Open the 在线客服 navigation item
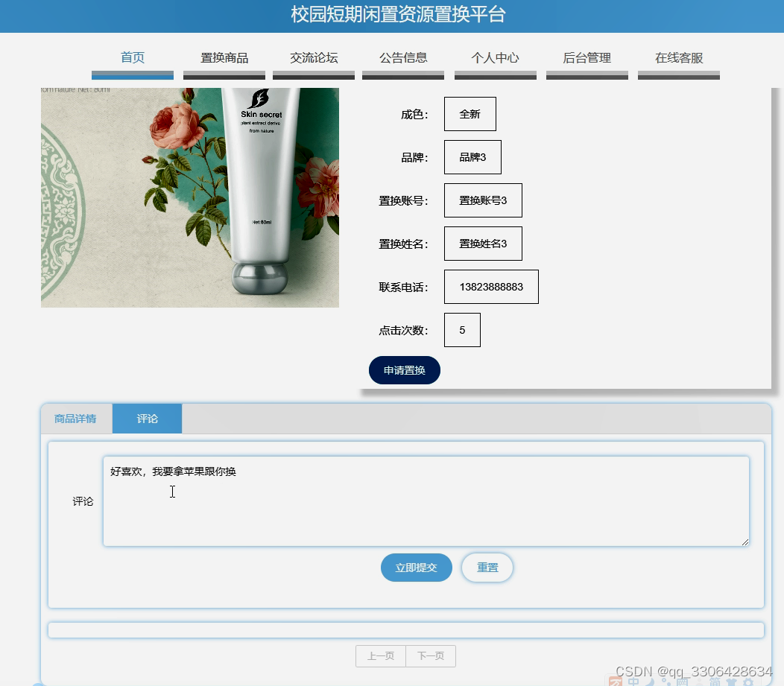Viewport: 784px width, 686px height. click(678, 56)
